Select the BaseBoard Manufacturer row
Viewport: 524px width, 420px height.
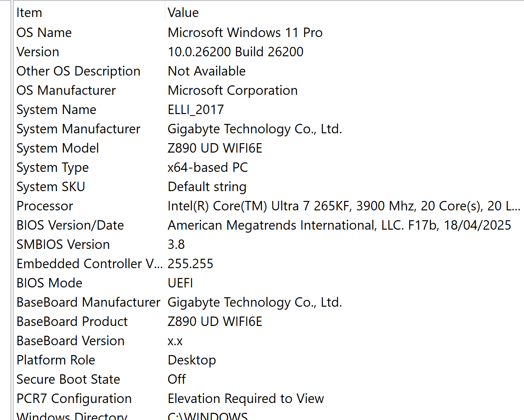pos(88,302)
